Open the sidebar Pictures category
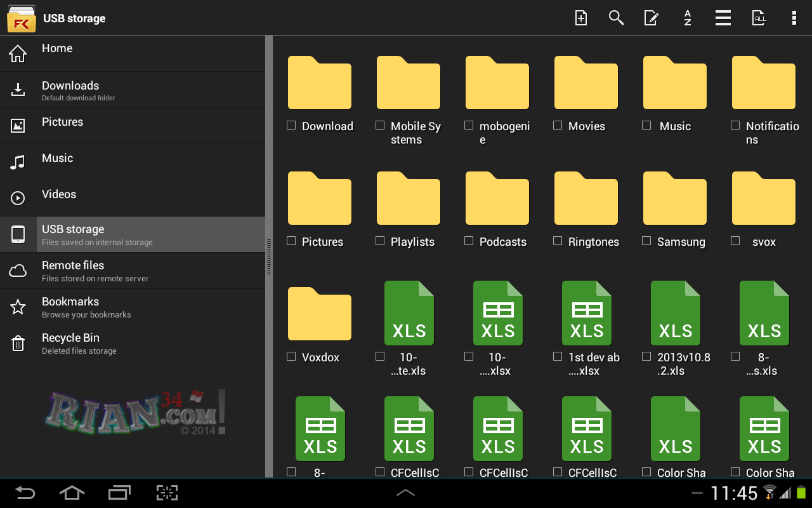The height and width of the screenshot is (508, 812). point(133,126)
